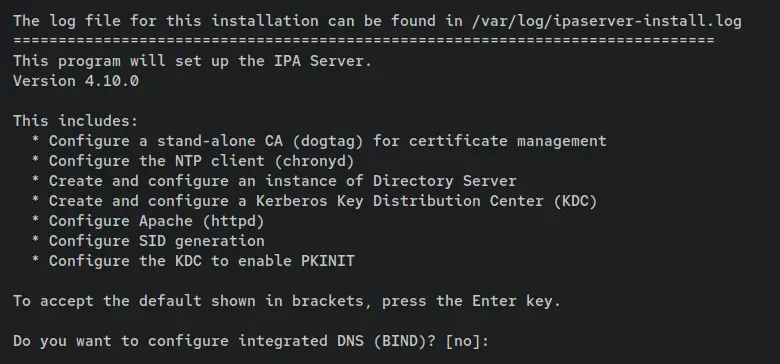Click the "This includes:" heading
780x364 pixels.
pyautogui.click(x=76, y=121)
